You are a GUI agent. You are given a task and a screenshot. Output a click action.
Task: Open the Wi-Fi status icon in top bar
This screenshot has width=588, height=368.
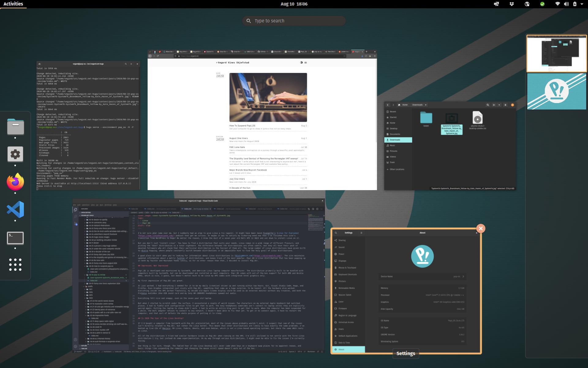[x=558, y=4]
